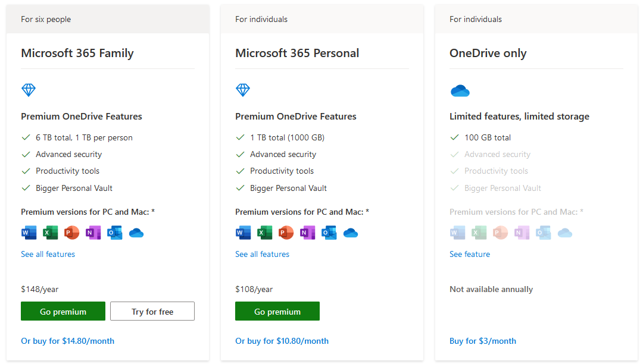Screen dimensions: 643x364
Task: Click the premium diamond icon under Microsoft 365 Family
Action: 29,90
